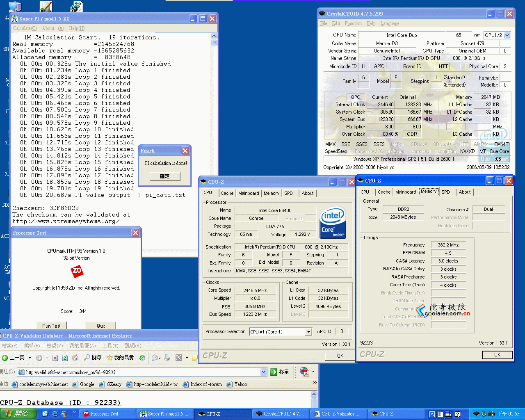Click the language bar help icon
This screenshot has width=525, height=420.
coord(457,414)
